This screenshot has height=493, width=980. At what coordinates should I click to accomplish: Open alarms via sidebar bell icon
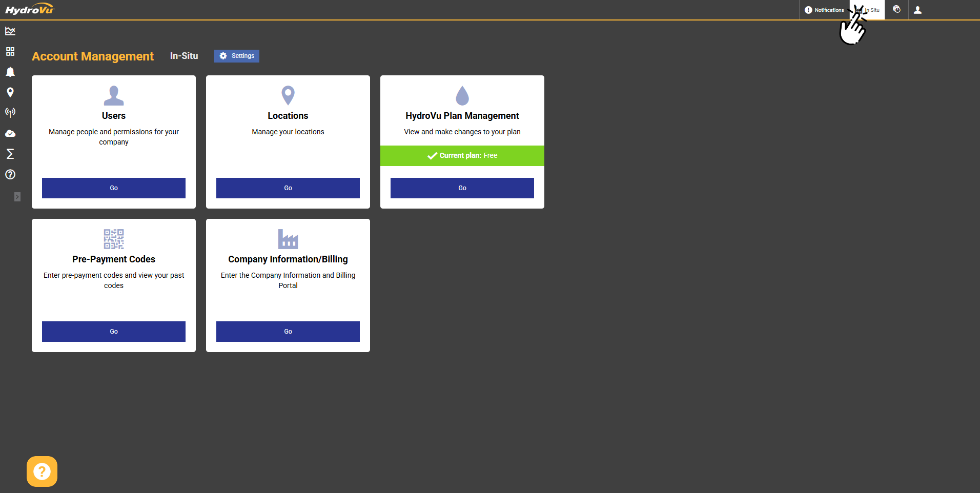click(x=10, y=72)
